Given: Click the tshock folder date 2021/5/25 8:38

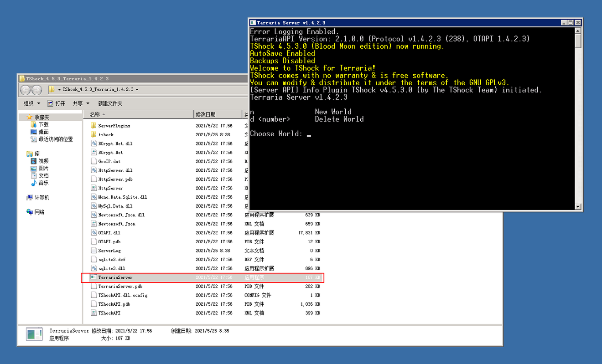Looking at the screenshot, I should point(213,134).
